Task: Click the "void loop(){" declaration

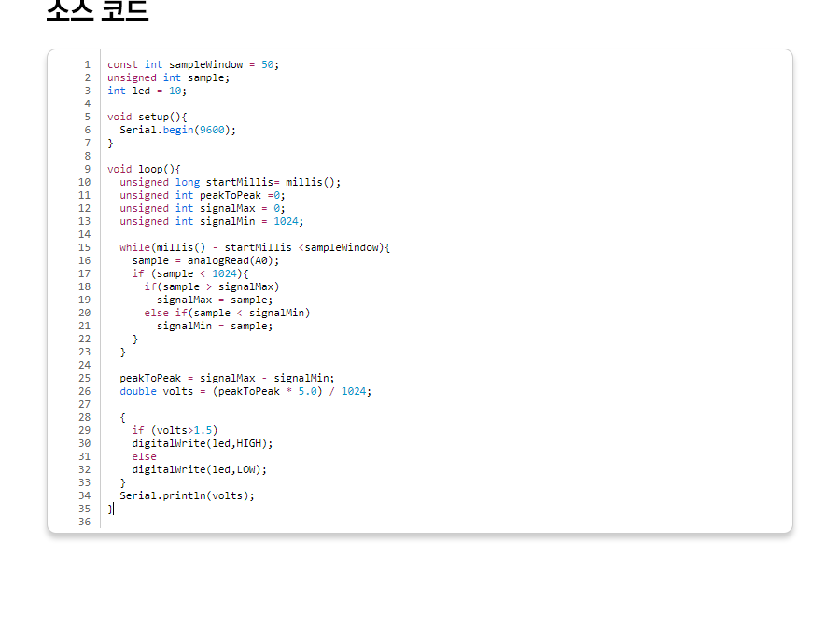Action: point(144,170)
